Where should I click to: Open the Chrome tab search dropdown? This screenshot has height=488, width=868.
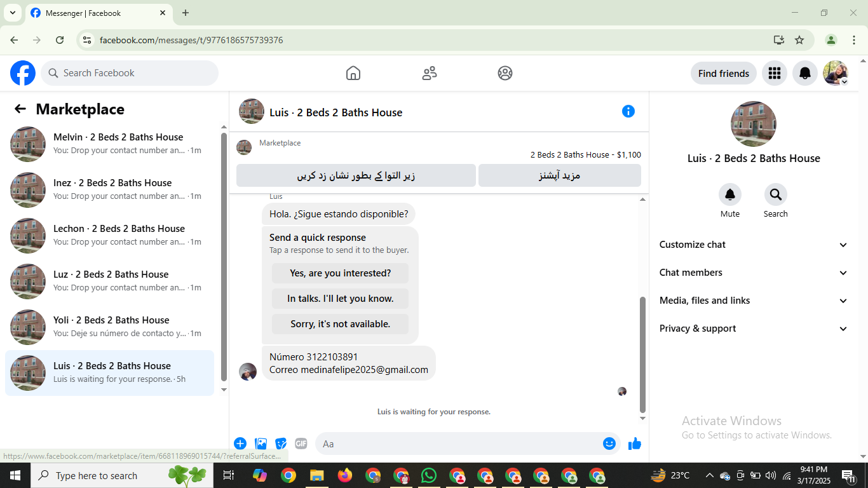[x=12, y=13]
